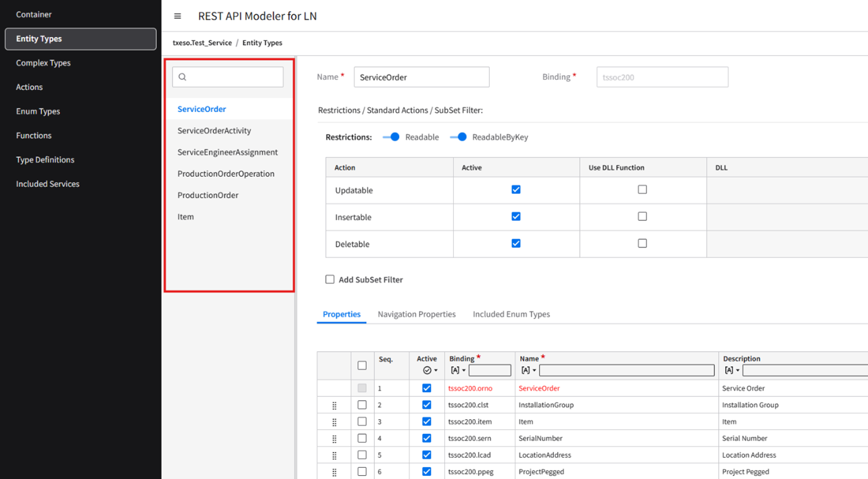The width and height of the screenshot is (868, 479).
Task: Select ProductionOrderOperation in the entity list
Action: click(x=225, y=174)
